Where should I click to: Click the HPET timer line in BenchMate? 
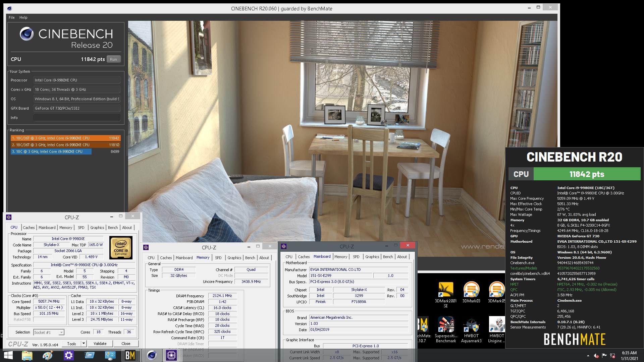(563, 284)
